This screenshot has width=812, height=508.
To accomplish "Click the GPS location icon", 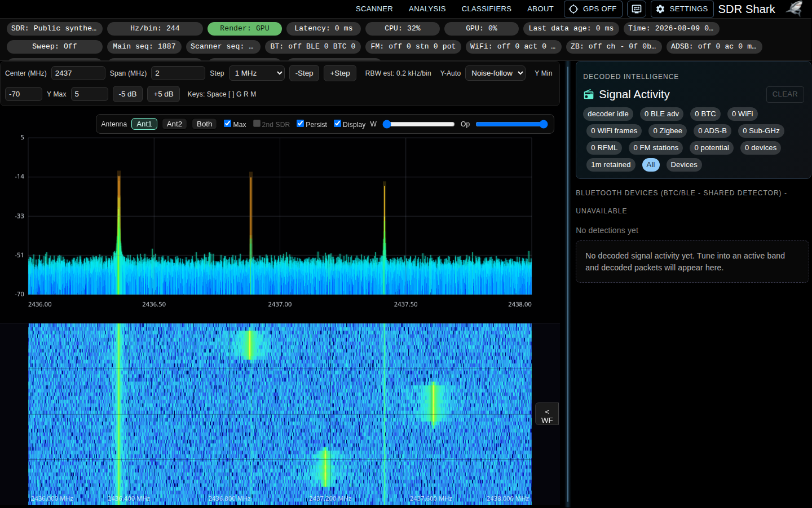I will tap(573, 9).
